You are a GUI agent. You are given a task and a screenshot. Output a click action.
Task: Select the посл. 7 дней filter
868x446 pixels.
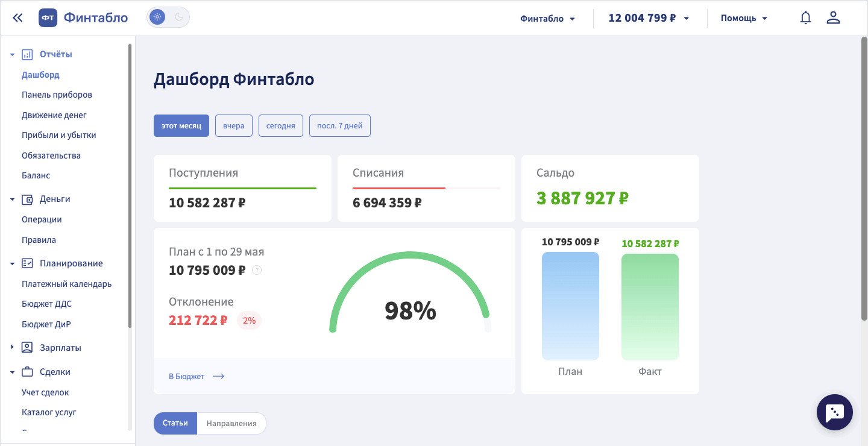pos(340,125)
